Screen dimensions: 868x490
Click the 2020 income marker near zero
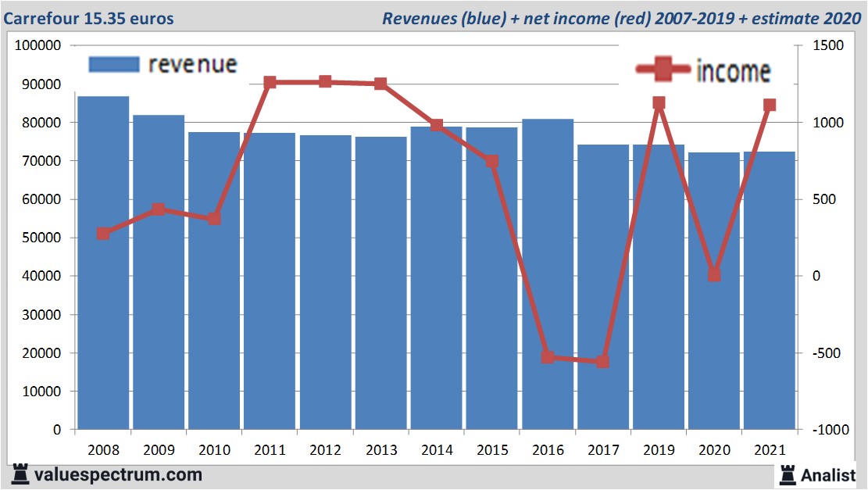click(714, 275)
